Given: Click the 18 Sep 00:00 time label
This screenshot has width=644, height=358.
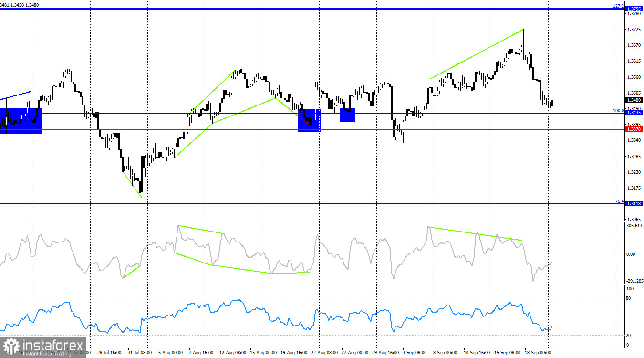Looking at the screenshot, I should click(x=538, y=353).
